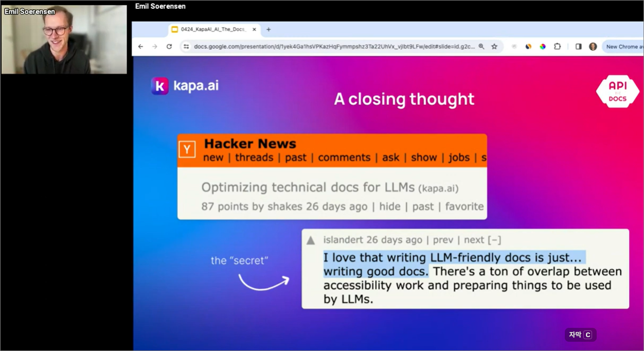Open the rainbow color wheel extension
Viewport: 644px width, 351px height.
coord(543,46)
